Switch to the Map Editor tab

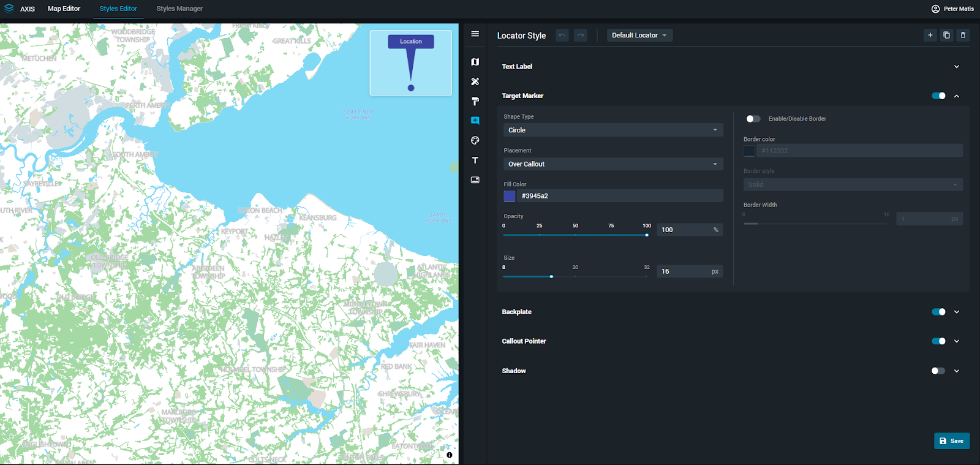click(64, 9)
